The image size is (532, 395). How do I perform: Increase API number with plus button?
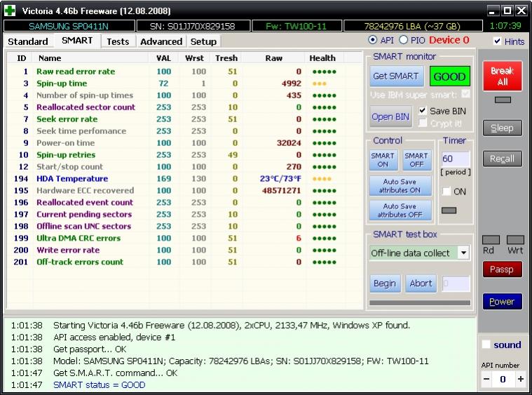click(x=520, y=379)
